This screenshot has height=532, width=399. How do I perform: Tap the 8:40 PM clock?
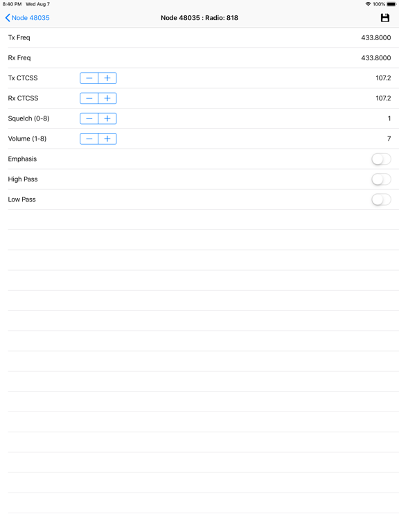click(12, 4)
